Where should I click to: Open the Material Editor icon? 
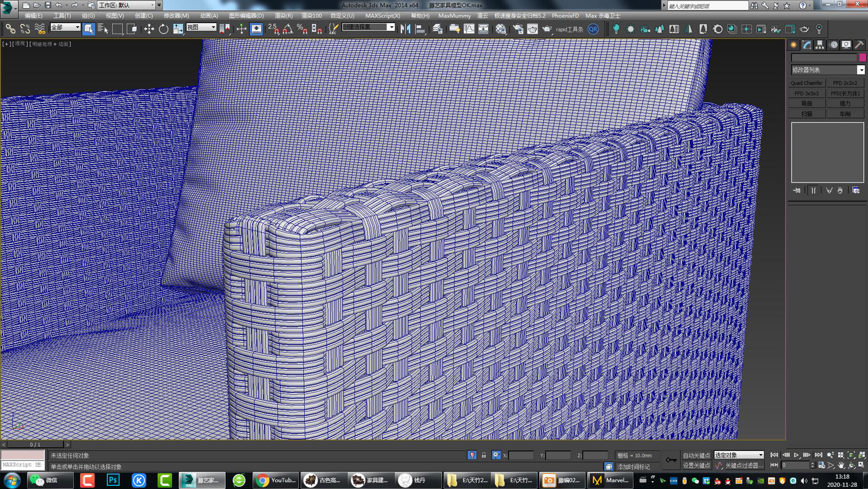(500, 29)
